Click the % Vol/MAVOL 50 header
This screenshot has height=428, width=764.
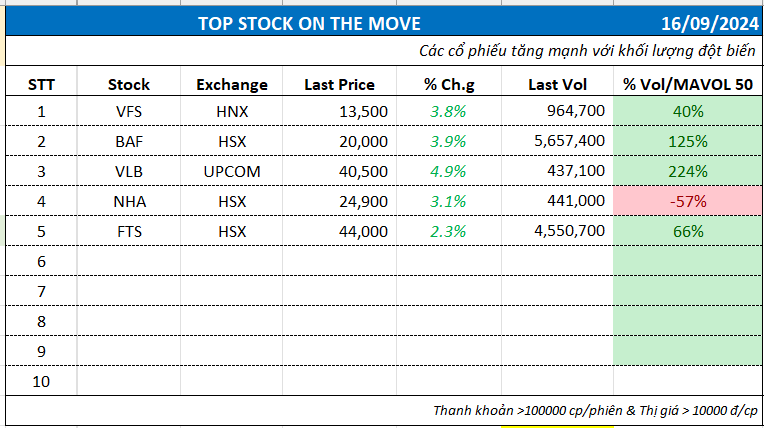pos(686,84)
